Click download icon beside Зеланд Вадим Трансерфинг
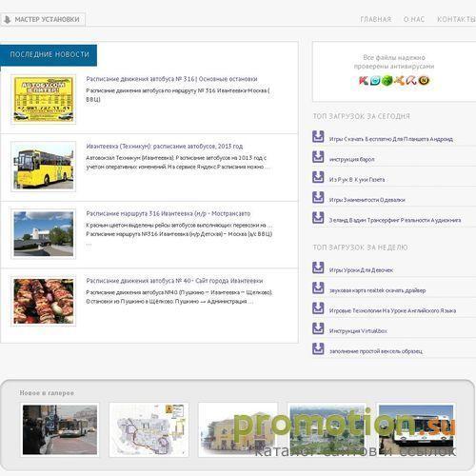Viewport: 476px width, 476px height. (x=318, y=218)
